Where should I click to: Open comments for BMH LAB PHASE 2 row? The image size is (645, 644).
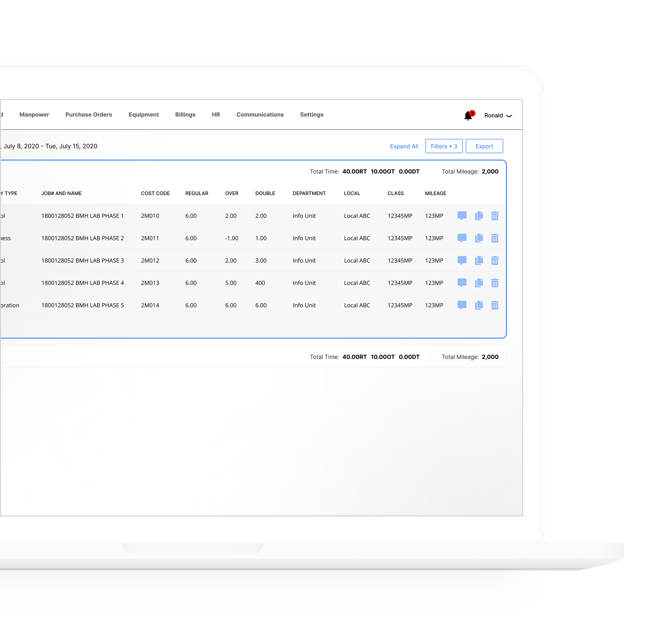tap(462, 238)
